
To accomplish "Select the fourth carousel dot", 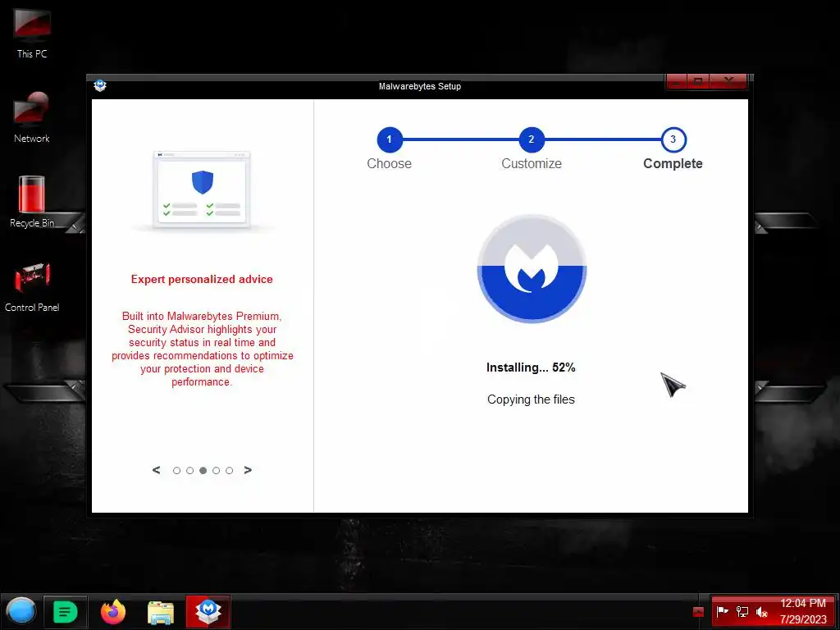I will pyautogui.click(x=216, y=470).
